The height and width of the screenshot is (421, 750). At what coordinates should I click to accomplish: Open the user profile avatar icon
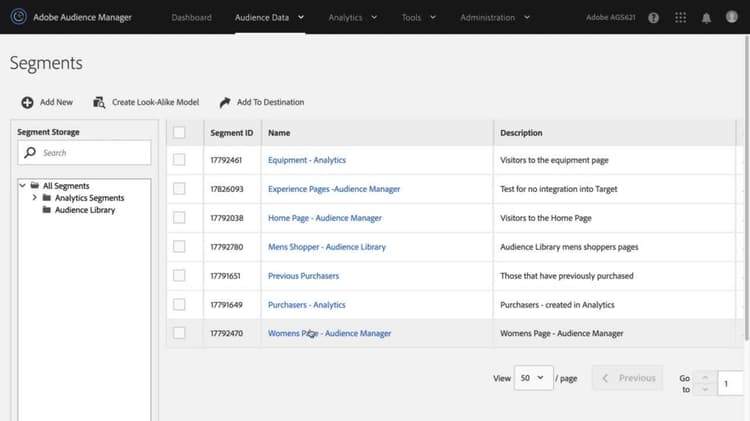(732, 18)
